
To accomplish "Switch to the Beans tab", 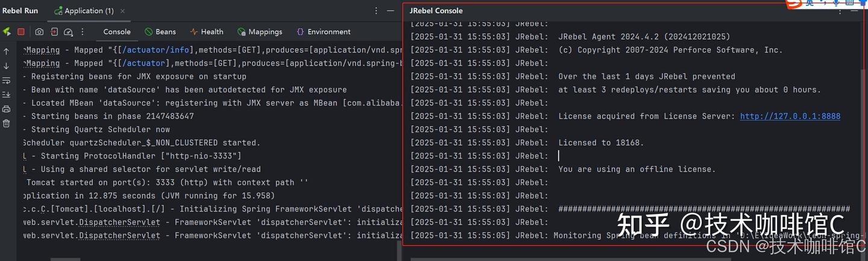I will (x=160, y=32).
